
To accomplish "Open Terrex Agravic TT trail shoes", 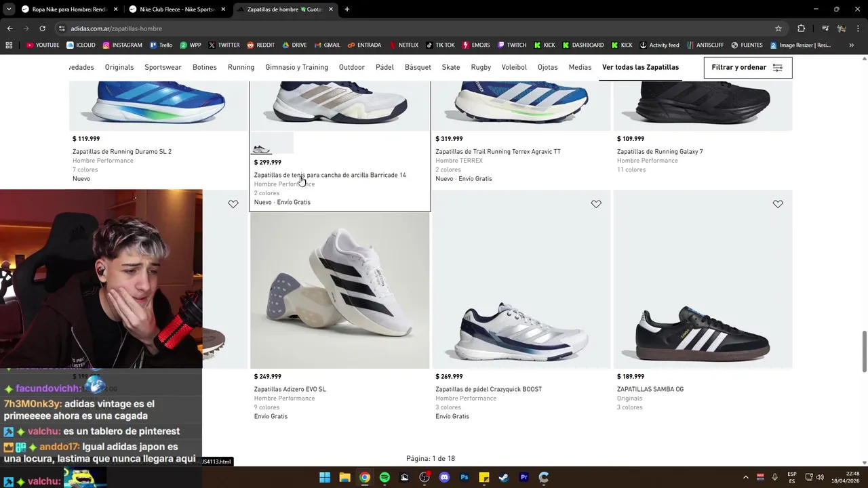I will pos(498,152).
